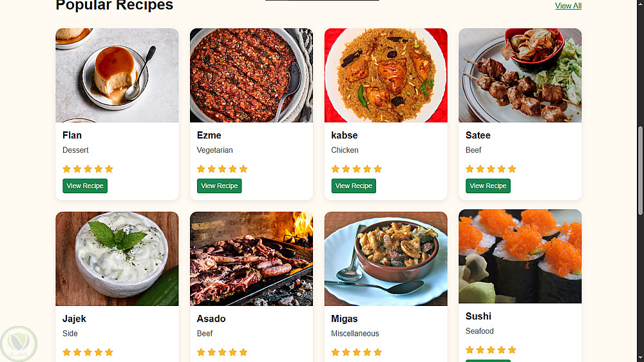
Task: View Recipe for Flan dessert
Action: [85, 186]
